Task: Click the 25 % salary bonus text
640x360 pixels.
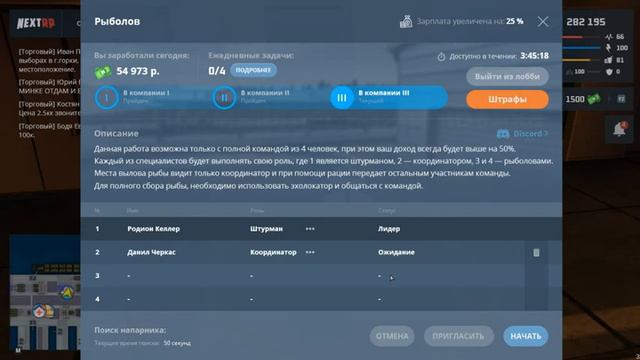Action: point(515,21)
